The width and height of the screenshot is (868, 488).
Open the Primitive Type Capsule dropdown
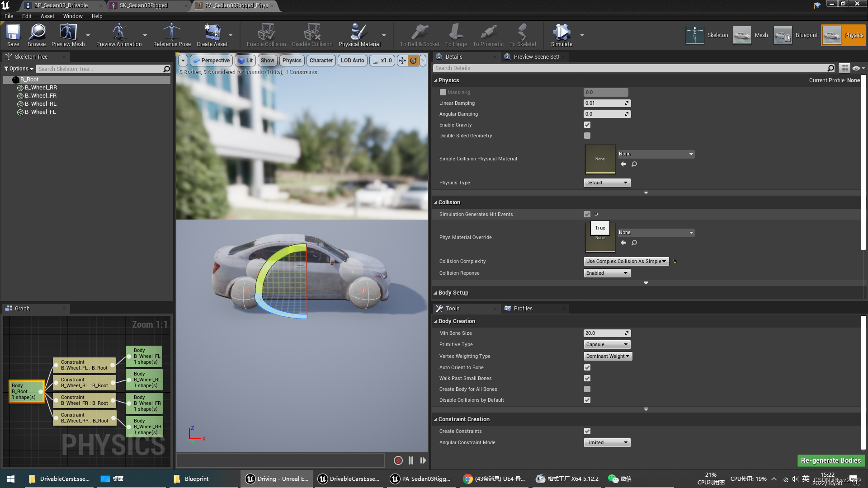[x=607, y=345]
